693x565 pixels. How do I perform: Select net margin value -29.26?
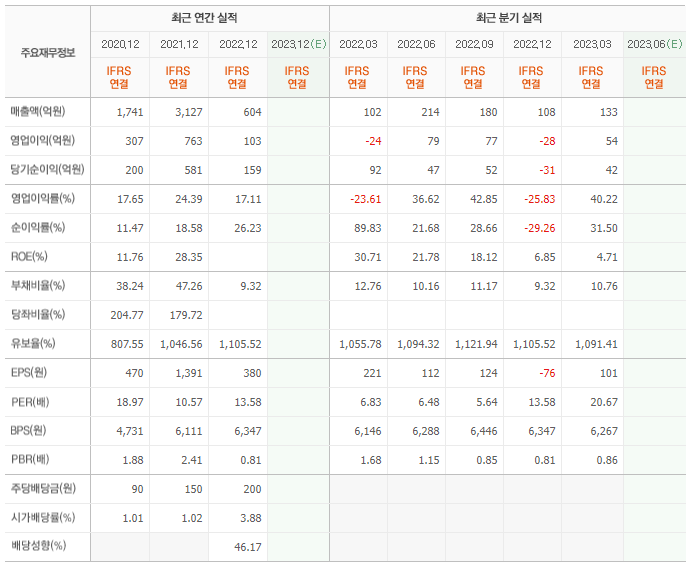540,228
